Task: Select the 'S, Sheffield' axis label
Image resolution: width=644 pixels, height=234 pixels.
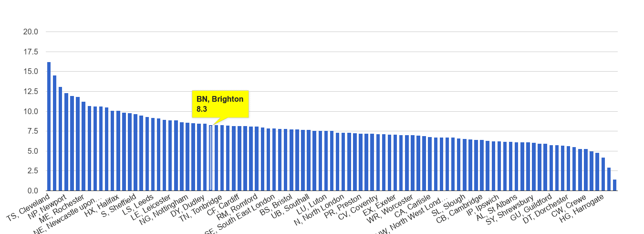Action: [x=120, y=206]
